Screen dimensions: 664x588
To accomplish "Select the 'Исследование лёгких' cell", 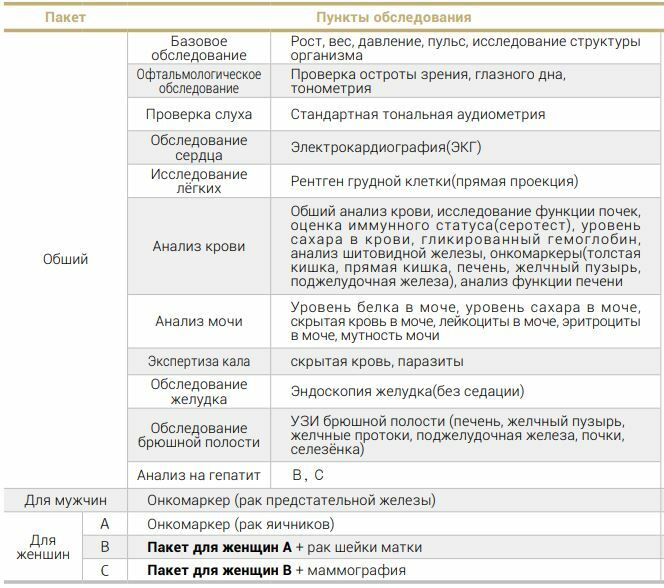I will [x=199, y=181].
